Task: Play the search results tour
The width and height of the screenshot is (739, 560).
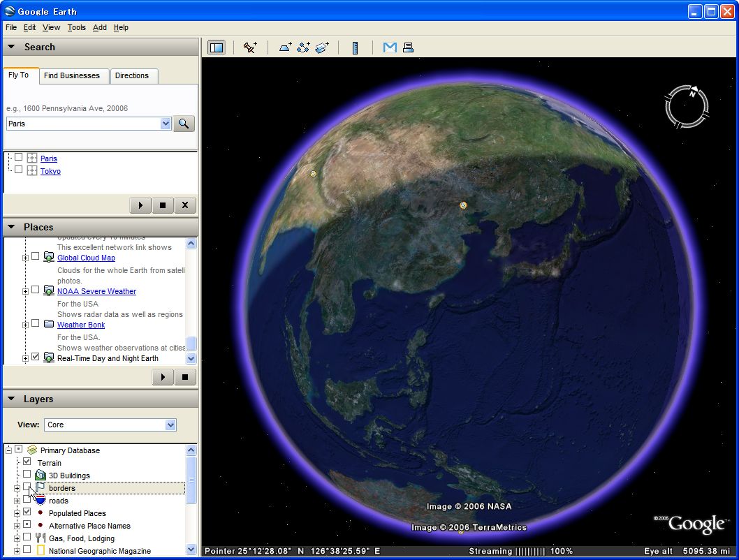Action: (x=140, y=205)
